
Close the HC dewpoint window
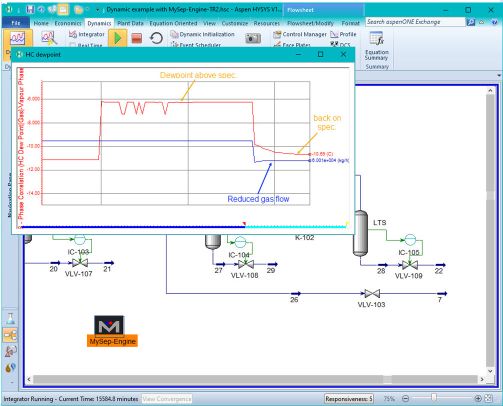343,54
